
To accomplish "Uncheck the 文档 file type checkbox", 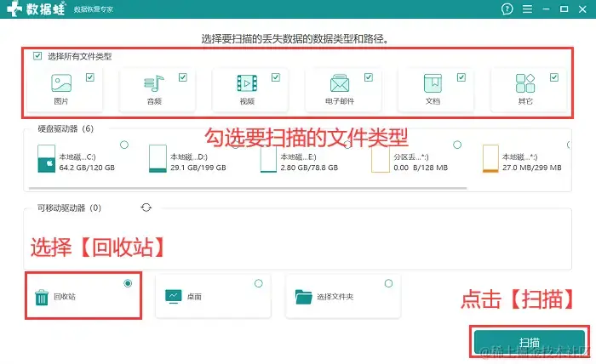I will (x=461, y=77).
